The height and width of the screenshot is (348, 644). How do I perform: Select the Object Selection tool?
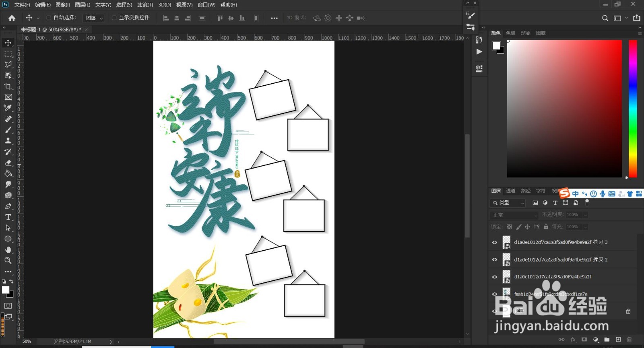[x=8, y=75]
